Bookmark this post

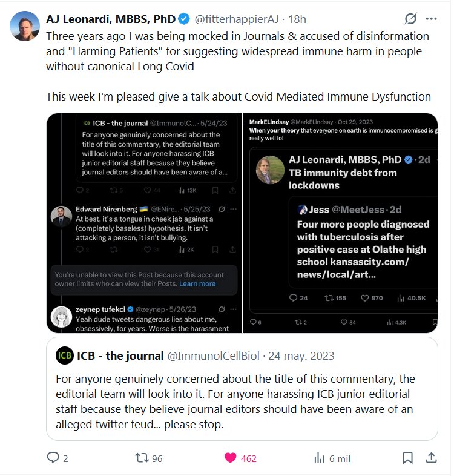pyautogui.click(x=408, y=458)
